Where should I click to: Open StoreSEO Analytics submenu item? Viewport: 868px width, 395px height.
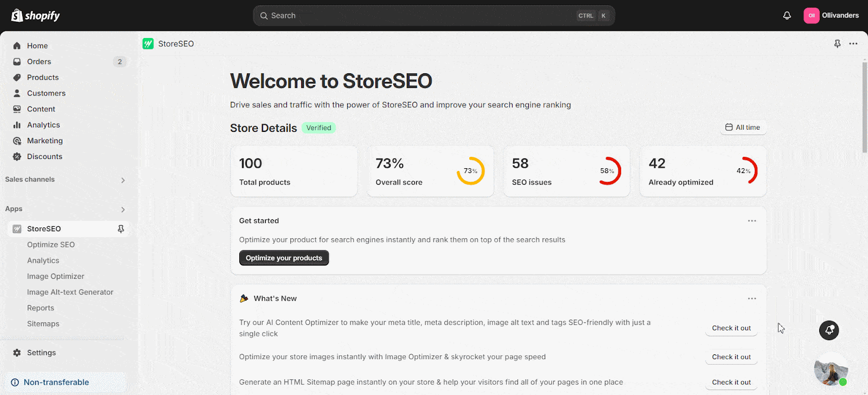(x=43, y=260)
